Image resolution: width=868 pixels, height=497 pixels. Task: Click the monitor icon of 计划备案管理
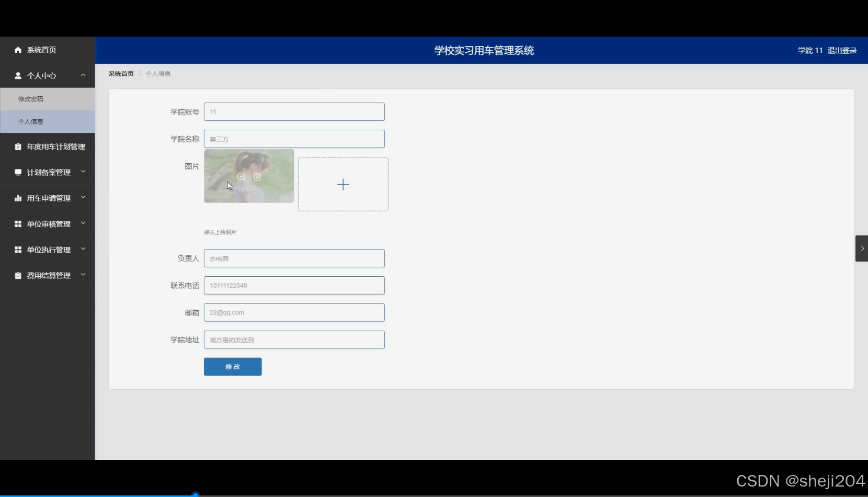click(17, 172)
